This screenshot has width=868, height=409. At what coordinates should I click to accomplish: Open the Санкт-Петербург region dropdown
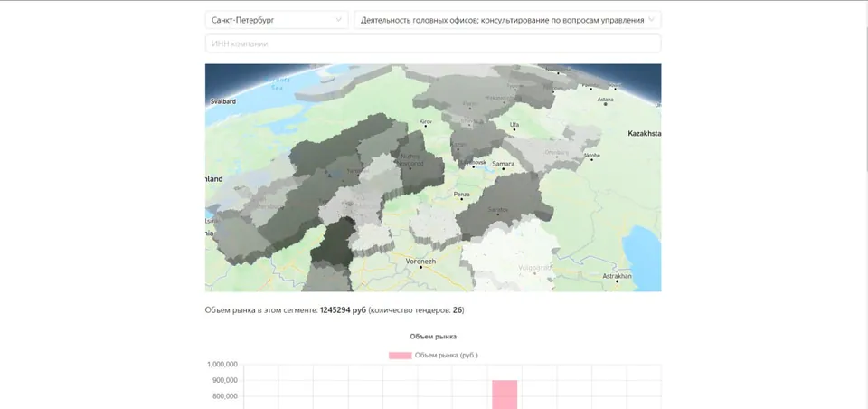277,20
